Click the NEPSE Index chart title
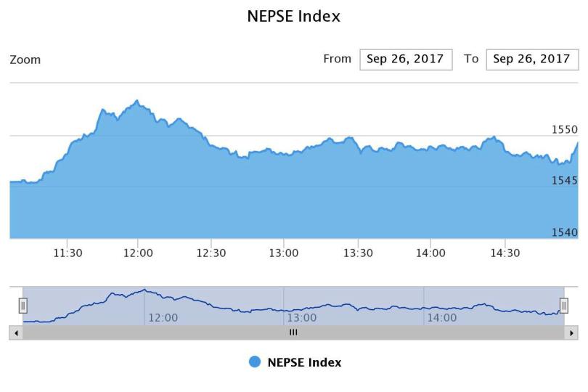Image resolution: width=588 pixels, height=392 pixels. click(294, 16)
